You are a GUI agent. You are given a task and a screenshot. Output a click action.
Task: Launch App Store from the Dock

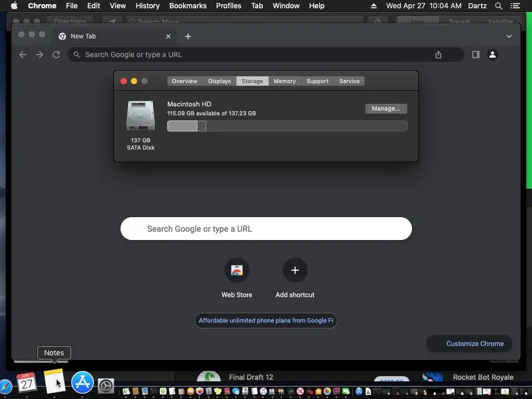[83, 382]
